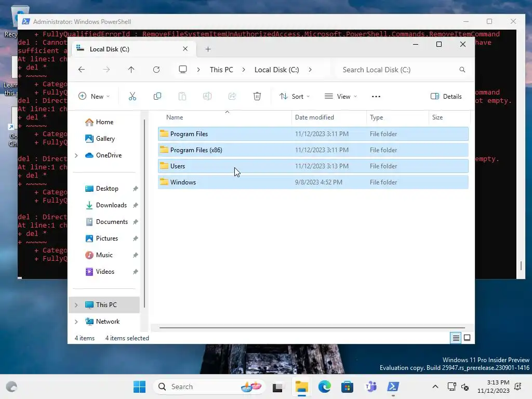The width and height of the screenshot is (532, 399).
Task: Click the taskbar Search box
Action: click(209, 387)
